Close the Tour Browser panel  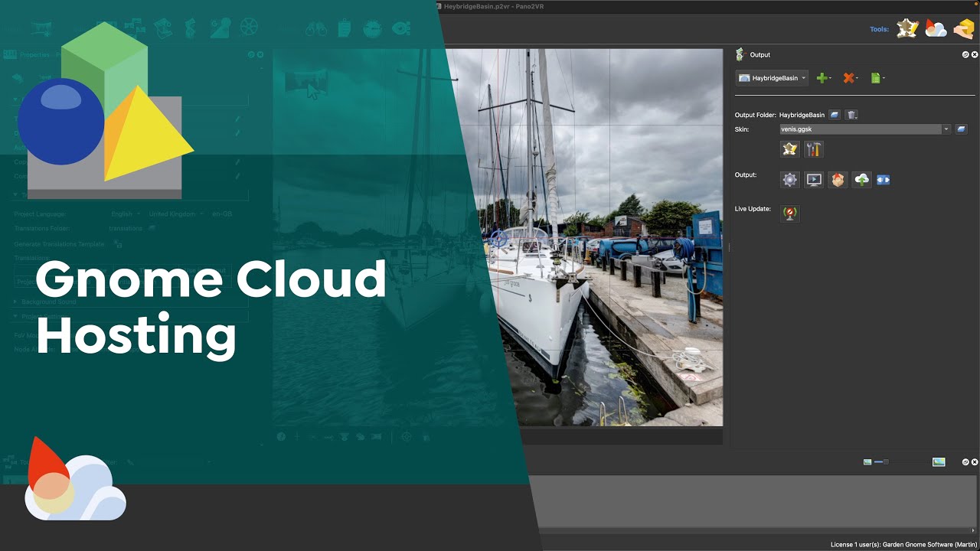tap(975, 462)
